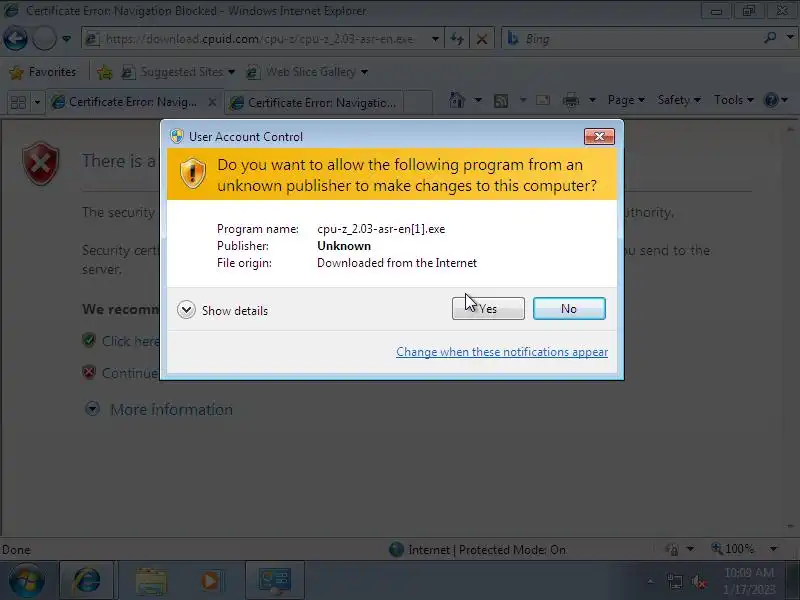Viewport: 800px width, 600px height.
Task: Click the network tray icon
Action: (x=674, y=581)
